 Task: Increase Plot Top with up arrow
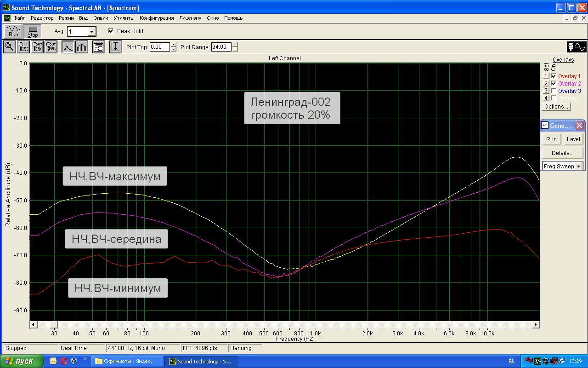[173, 45]
